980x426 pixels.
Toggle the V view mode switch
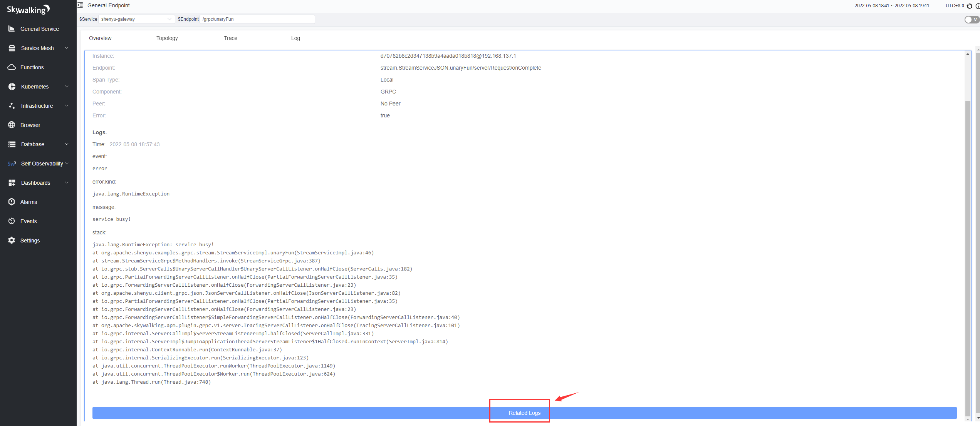coord(971,20)
